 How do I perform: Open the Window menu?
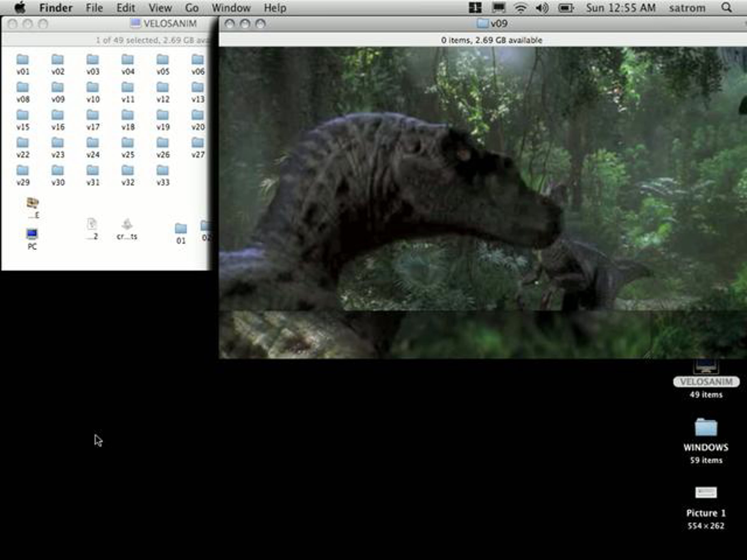click(x=231, y=8)
